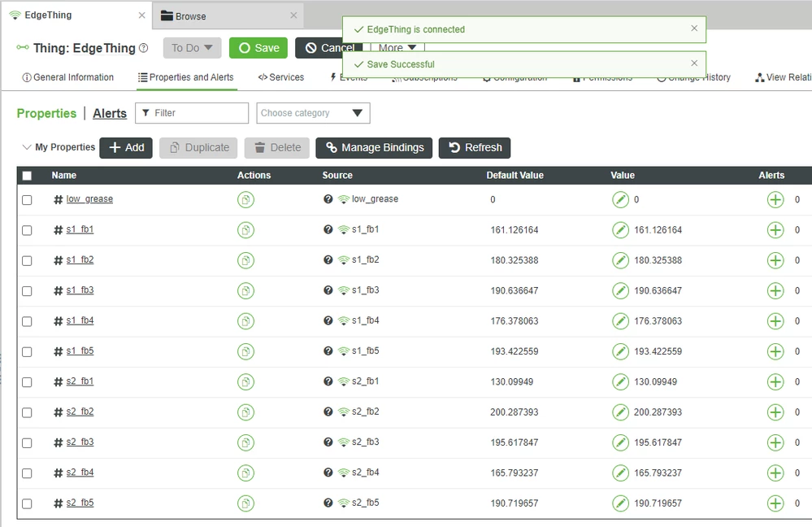Check the s2_fb3 row checkbox
This screenshot has height=527, width=812.
point(27,443)
